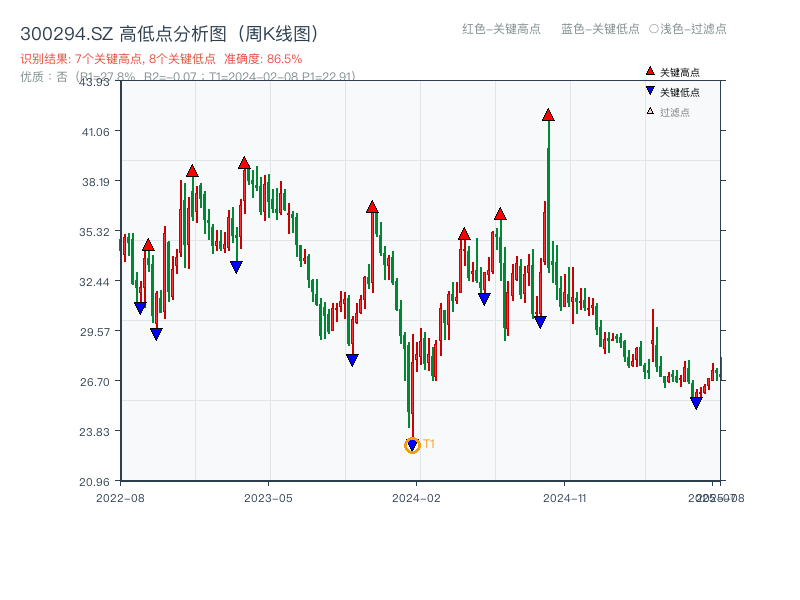This screenshot has width=800, height=600.
Task: Click the 32.44 y-axis label
Action: pos(94,282)
